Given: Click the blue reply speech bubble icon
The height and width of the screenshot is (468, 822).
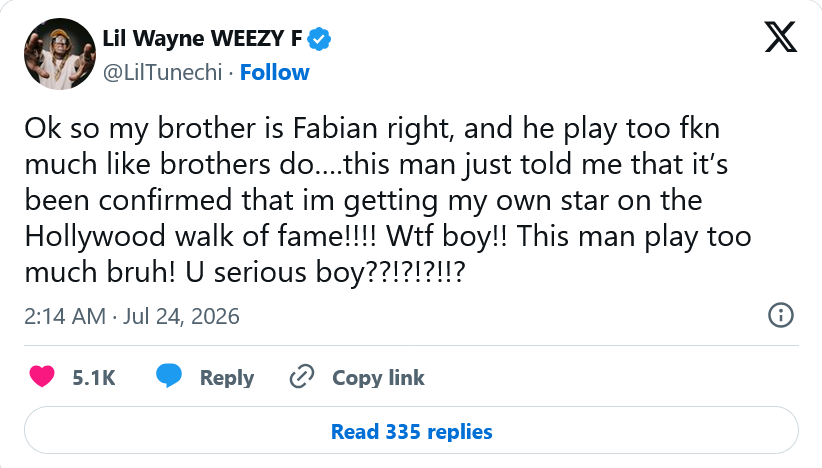Looking at the screenshot, I should click(x=169, y=376).
